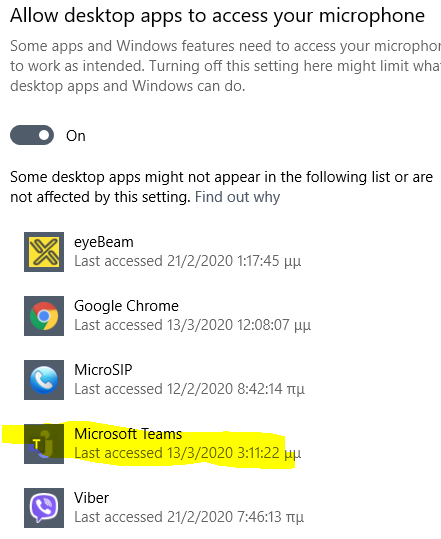Image resolution: width=441 pixels, height=539 pixels.
Task: Click MicroSIP's last accessed timestamp
Action: 189,389
